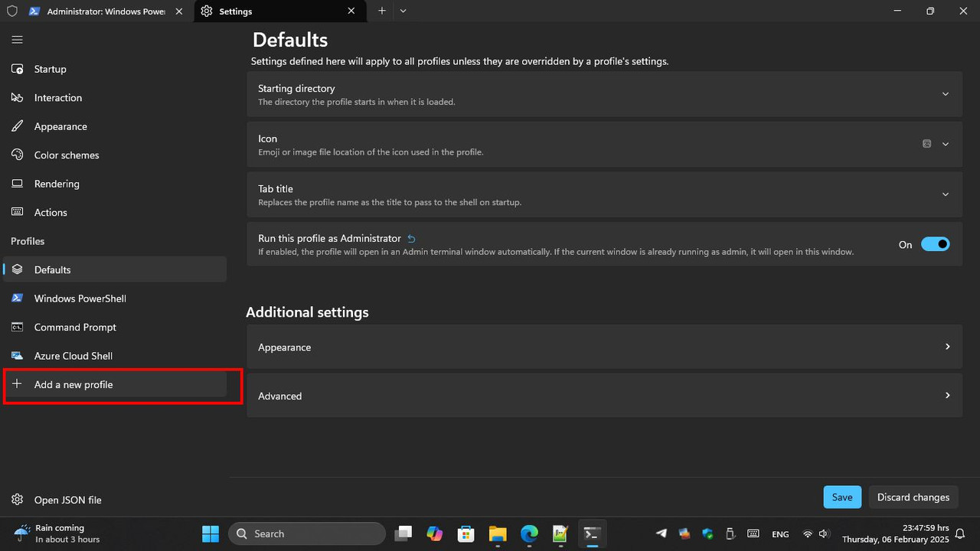Open File Explorer from the taskbar

coord(498,533)
